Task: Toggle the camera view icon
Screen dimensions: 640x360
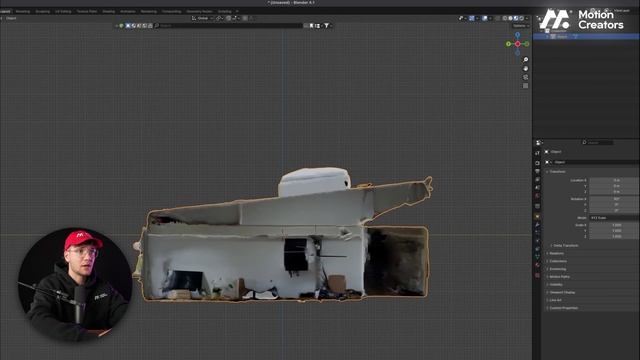Action: pyautogui.click(x=525, y=77)
